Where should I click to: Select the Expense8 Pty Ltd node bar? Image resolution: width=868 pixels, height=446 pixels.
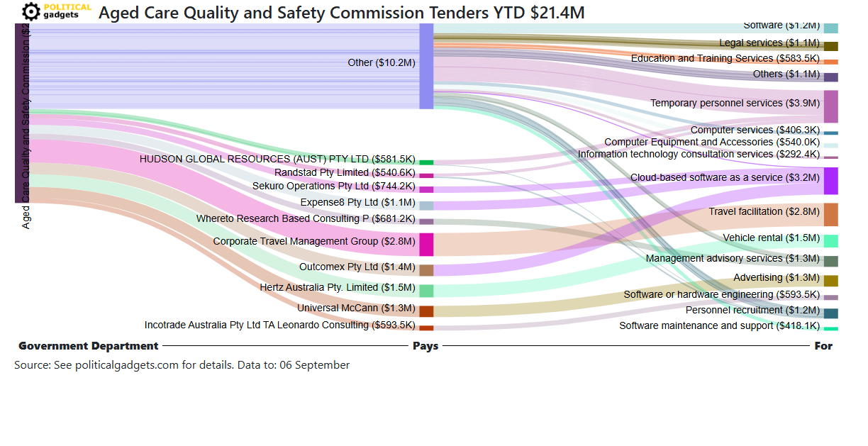coord(426,206)
